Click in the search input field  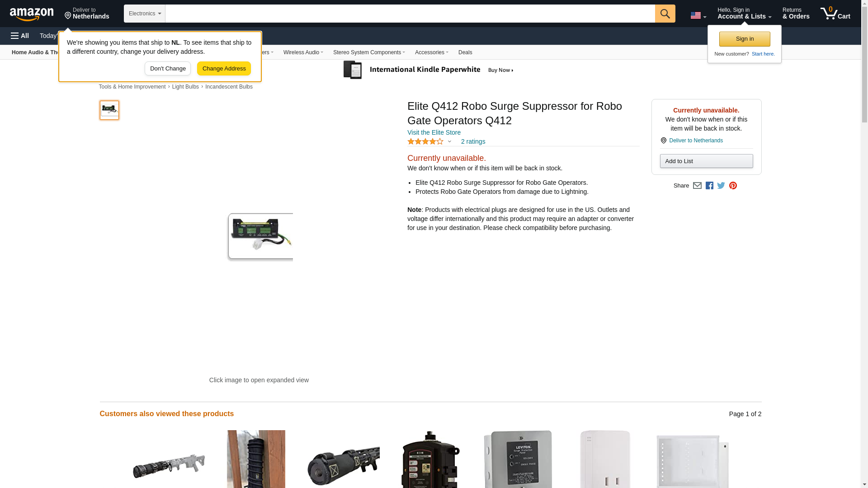tap(410, 14)
